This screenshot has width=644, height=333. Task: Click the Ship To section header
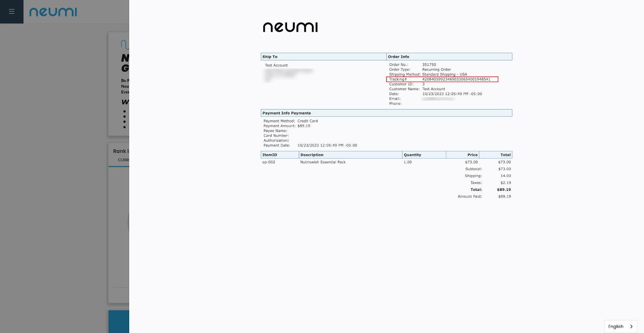tap(270, 57)
